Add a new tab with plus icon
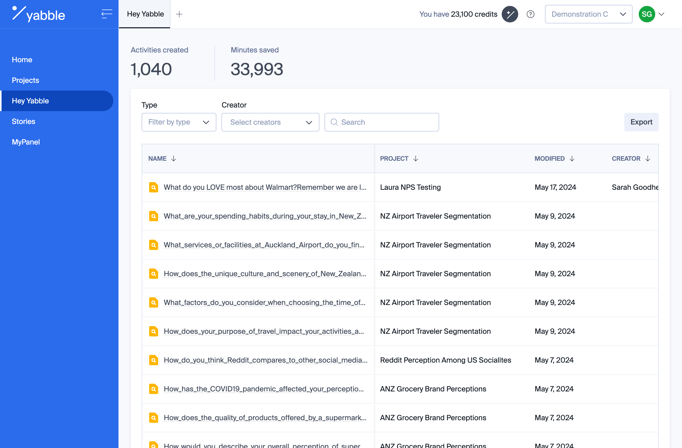682x448 pixels. pyautogui.click(x=180, y=15)
